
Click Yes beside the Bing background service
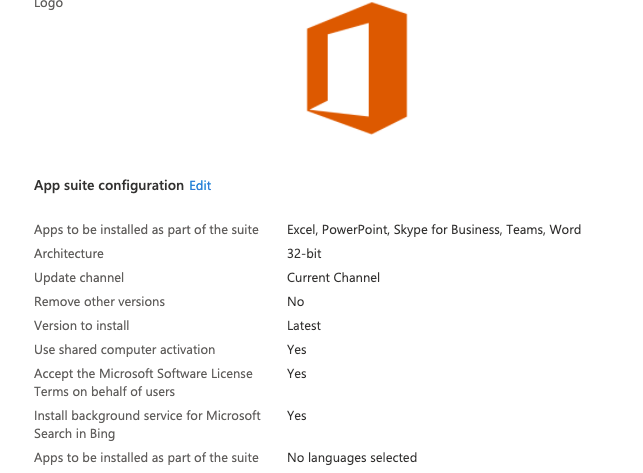tap(297, 416)
